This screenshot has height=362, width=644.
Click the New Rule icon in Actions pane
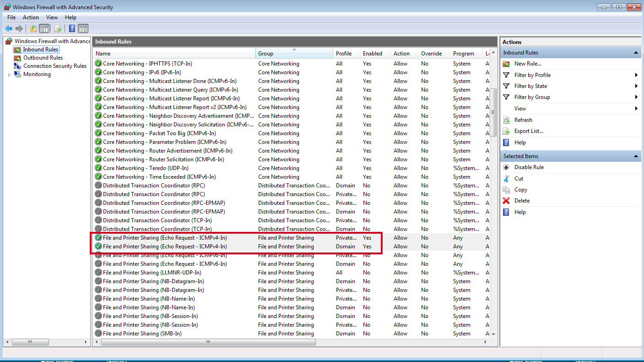507,63
